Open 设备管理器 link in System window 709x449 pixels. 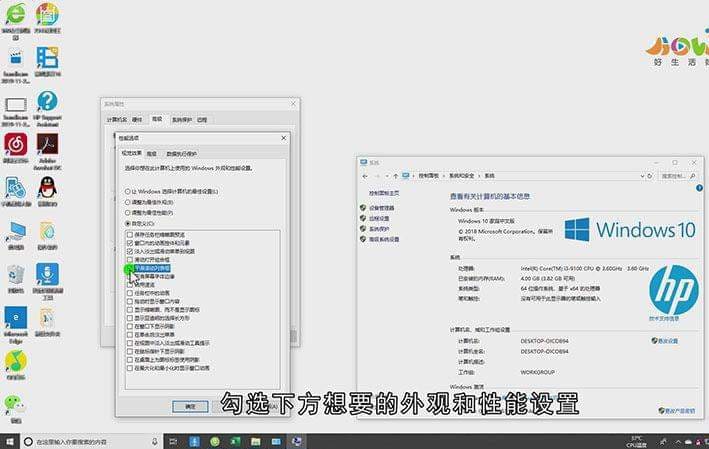click(x=382, y=208)
